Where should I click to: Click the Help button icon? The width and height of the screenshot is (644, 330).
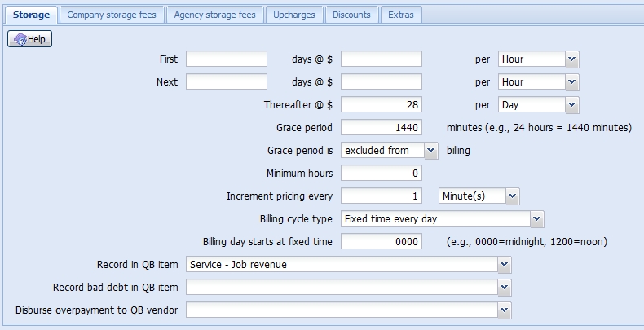click(x=20, y=39)
